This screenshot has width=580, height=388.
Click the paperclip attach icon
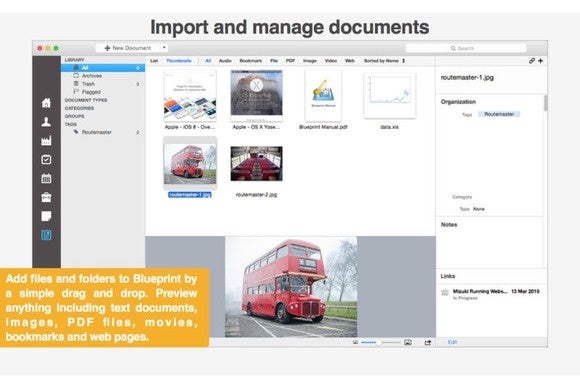pyautogui.click(x=532, y=61)
